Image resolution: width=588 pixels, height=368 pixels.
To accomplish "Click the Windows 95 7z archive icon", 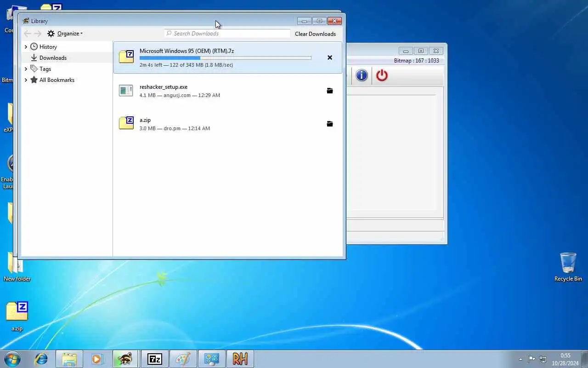I will click(x=126, y=57).
